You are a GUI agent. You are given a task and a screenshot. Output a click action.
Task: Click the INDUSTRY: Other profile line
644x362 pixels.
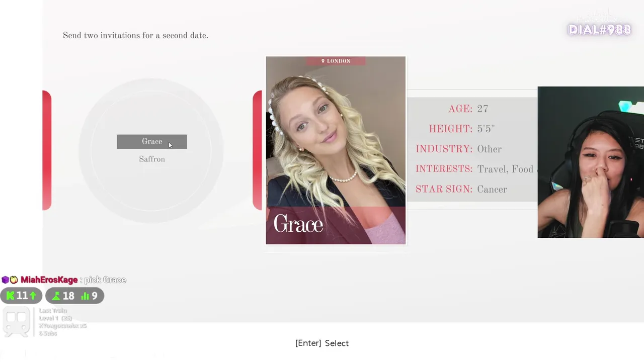tap(459, 149)
